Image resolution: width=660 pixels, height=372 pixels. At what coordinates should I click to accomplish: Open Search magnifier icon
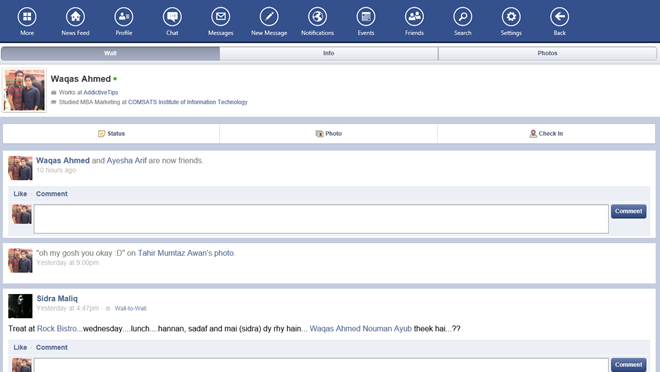(x=463, y=17)
